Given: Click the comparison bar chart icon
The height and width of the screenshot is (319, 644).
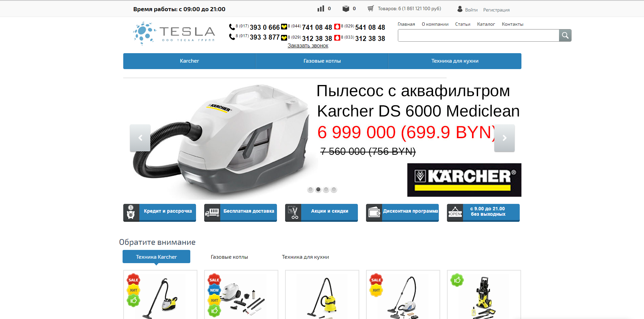Looking at the screenshot, I should click(321, 8).
